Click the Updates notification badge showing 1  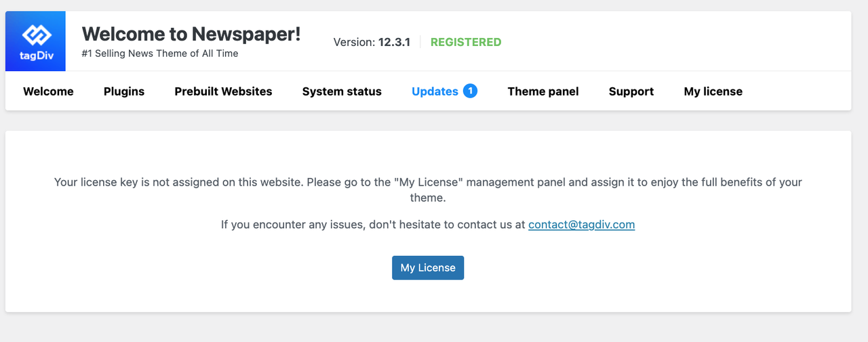click(x=470, y=91)
